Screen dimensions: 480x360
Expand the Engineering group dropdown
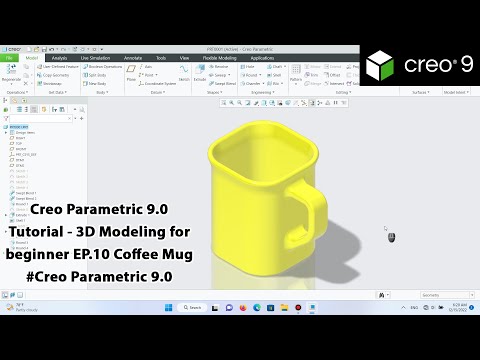[x=263, y=92]
